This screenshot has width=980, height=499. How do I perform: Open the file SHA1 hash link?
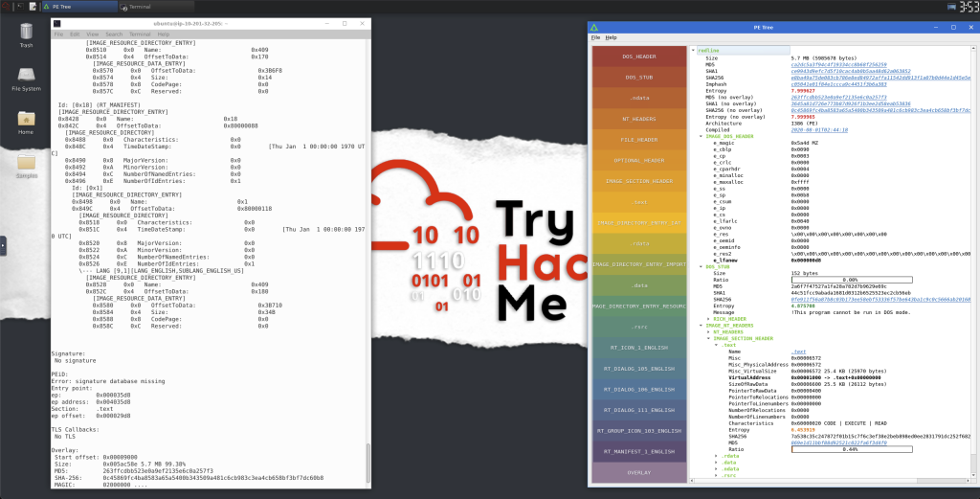851,71
